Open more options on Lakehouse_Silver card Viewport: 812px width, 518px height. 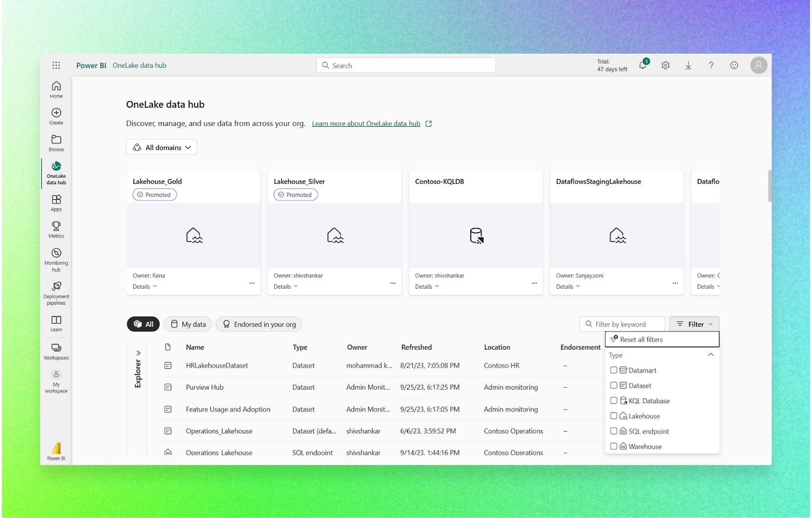(x=393, y=283)
